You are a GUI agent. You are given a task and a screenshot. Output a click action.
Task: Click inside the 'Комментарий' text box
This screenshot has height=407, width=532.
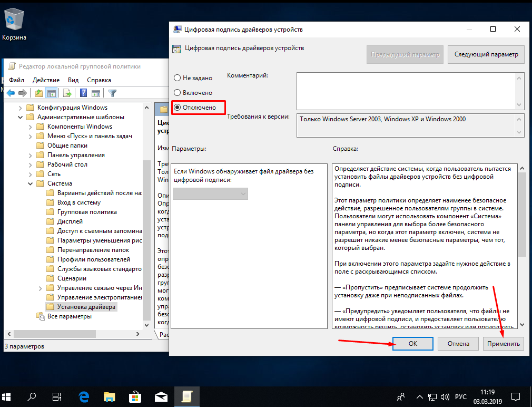(407, 91)
